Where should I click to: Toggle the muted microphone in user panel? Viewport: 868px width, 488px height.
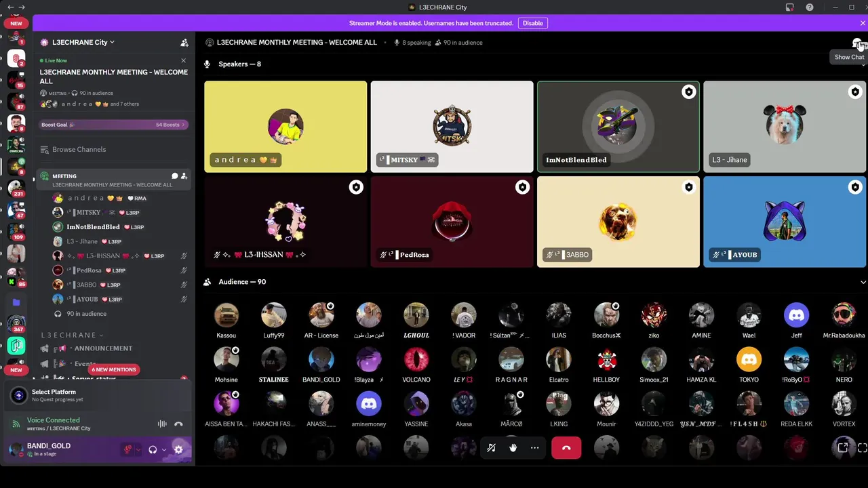[127, 449]
